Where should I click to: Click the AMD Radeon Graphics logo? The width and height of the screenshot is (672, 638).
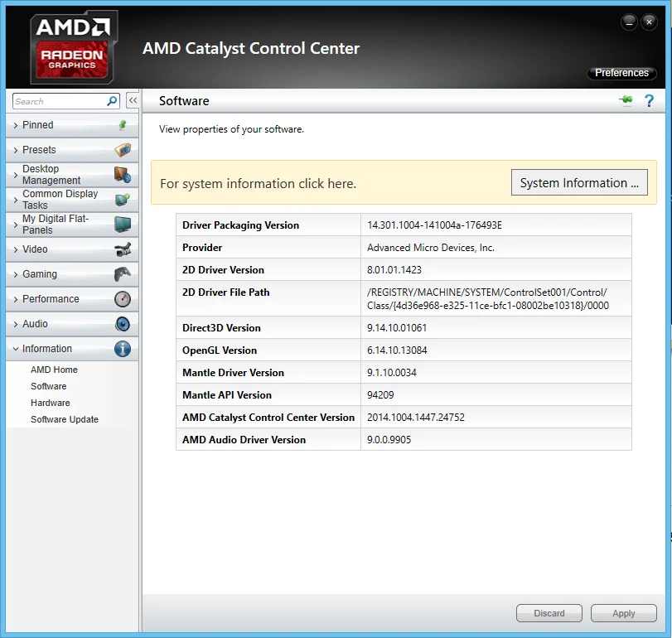click(73, 47)
